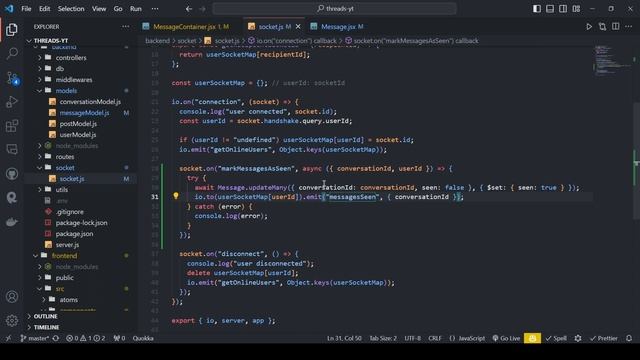Change UTF-8 encoding
640x360 pixels.
412,338
